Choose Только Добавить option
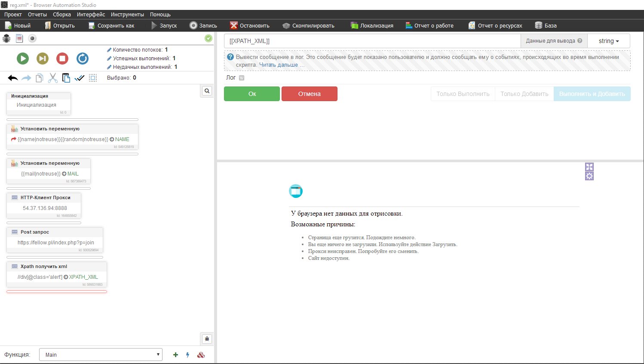Image resolution: width=644 pixels, height=364 pixels. (x=524, y=94)
